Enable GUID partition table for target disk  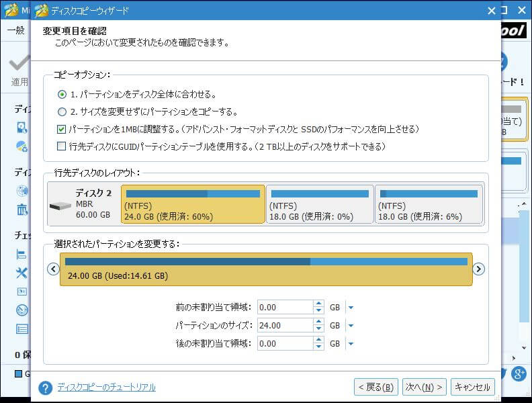(x=61, y=146)
